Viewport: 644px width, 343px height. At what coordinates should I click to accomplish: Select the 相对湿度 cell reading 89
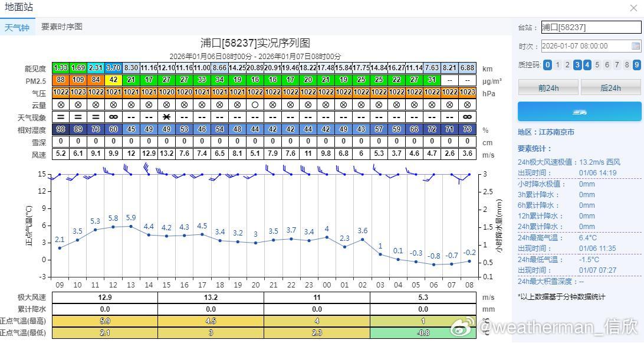(78, 129)
